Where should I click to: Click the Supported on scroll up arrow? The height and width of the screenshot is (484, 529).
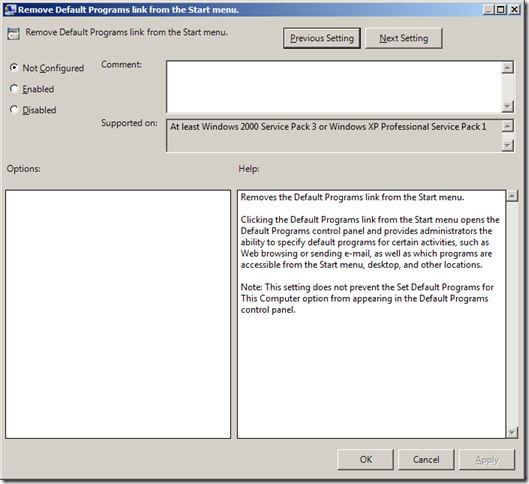pyautogui.click(x=507, y=126)
